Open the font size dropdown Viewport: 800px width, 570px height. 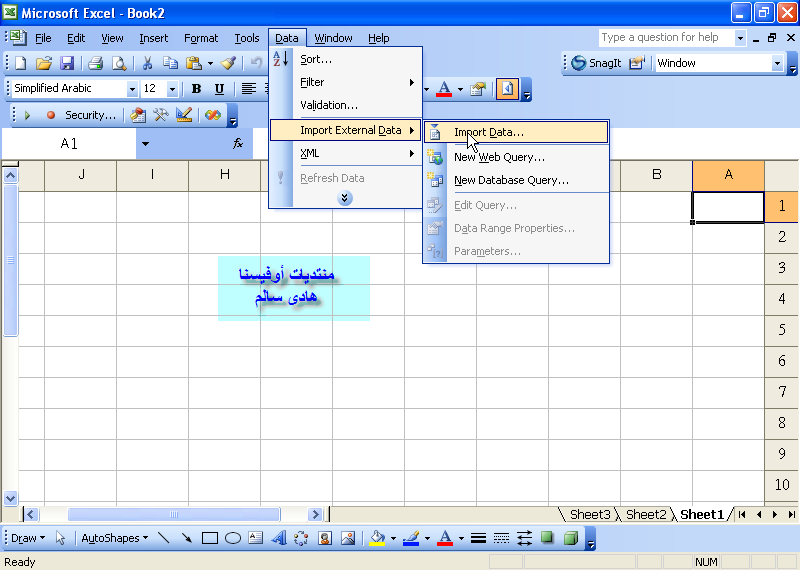[172, 89]
